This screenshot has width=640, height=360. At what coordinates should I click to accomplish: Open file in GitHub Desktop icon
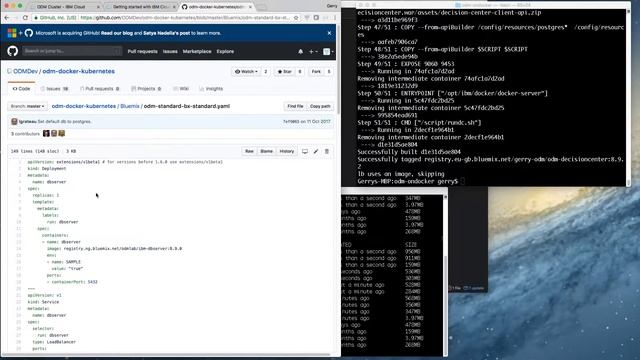(305, 151)
